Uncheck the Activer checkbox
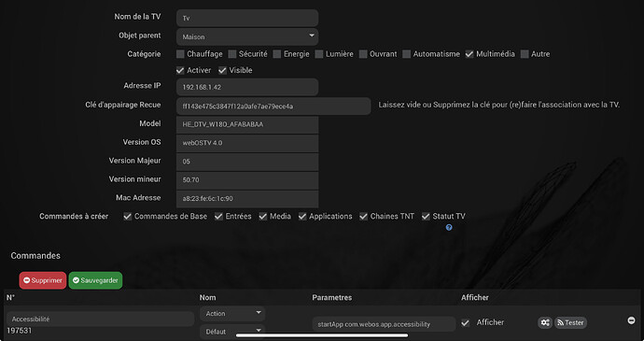Viewport: 644px width, 341px height. 180,70
